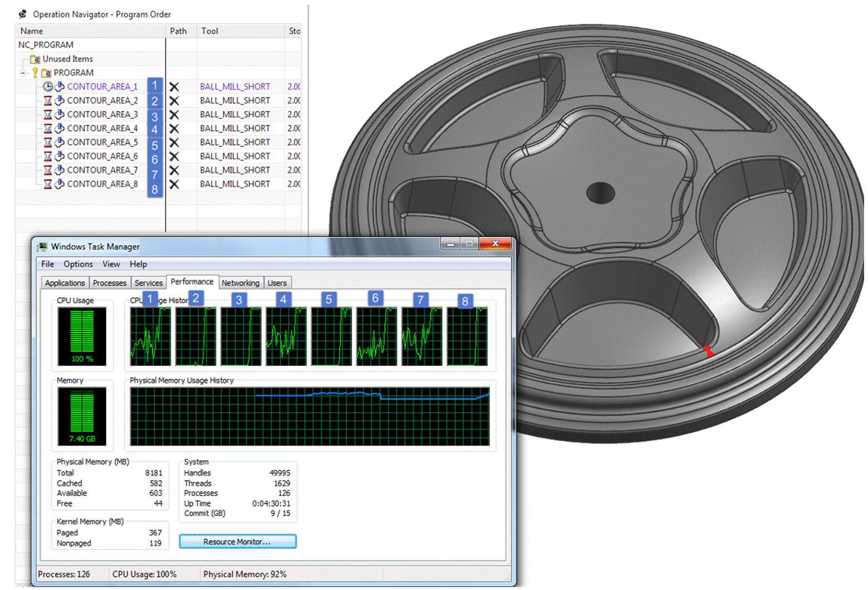
Task: Open the View menu in Task Manager
Action: [x=111, y=264]
